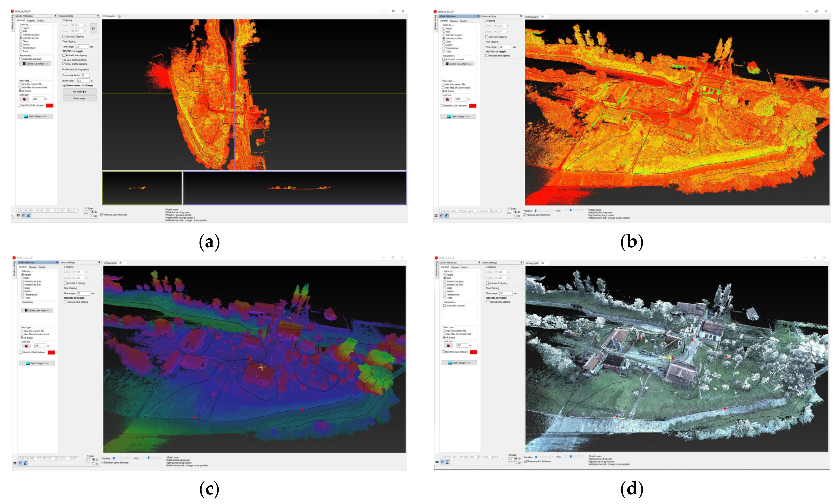Click the yellow-black status icon in panel (b)
Image resolution: width=838 pixels, height=504 pixels.
[x=436, y=216]
